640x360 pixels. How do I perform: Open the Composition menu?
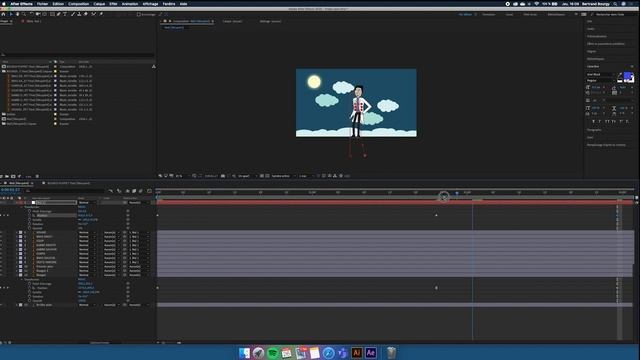pyautogui.click(x=78, y=4)
